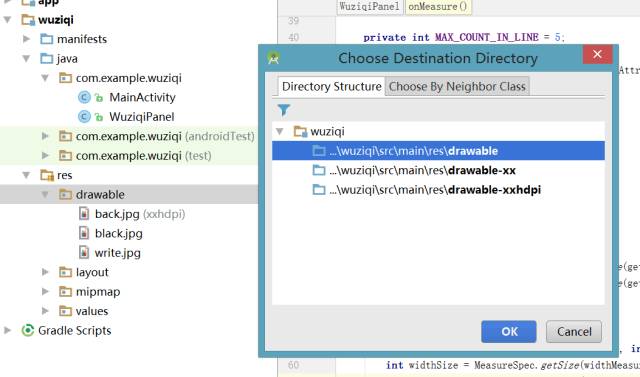Click the Gradle Scripts icon
Screen dimensions: 640x377
click(x=28, y=330)
